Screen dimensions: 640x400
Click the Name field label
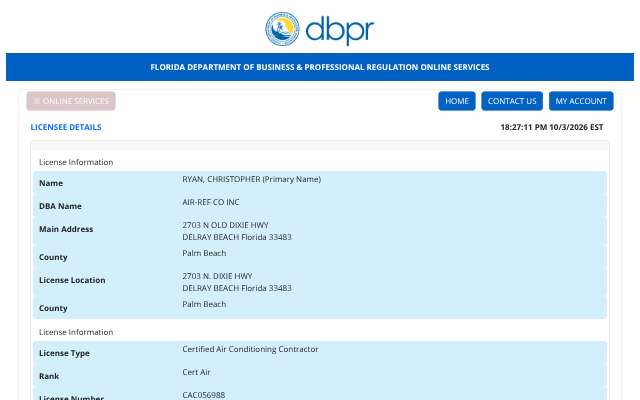(51, 183)
